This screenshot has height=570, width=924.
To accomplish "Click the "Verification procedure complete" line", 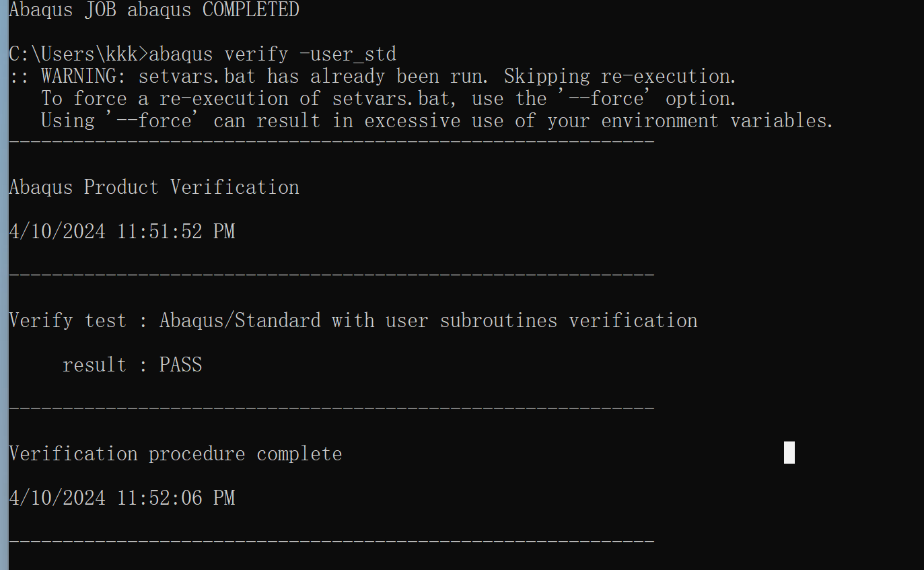I will click(x=175, y=454).
